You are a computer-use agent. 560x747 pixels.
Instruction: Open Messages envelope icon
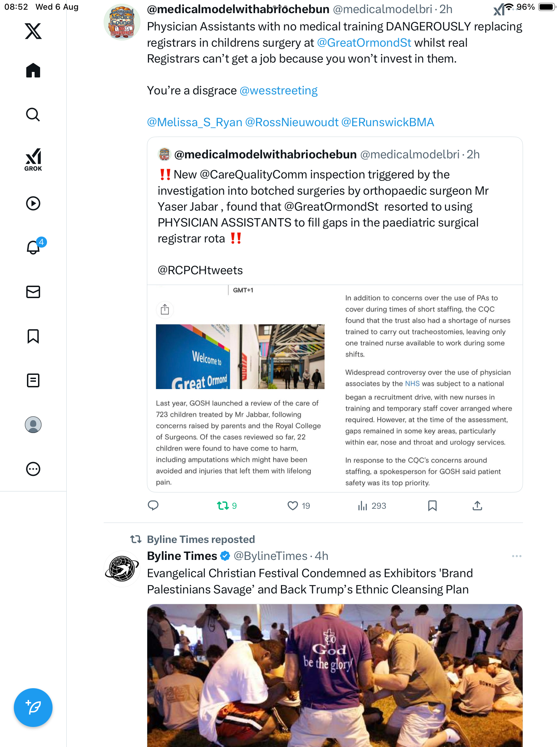pos(33,292)
